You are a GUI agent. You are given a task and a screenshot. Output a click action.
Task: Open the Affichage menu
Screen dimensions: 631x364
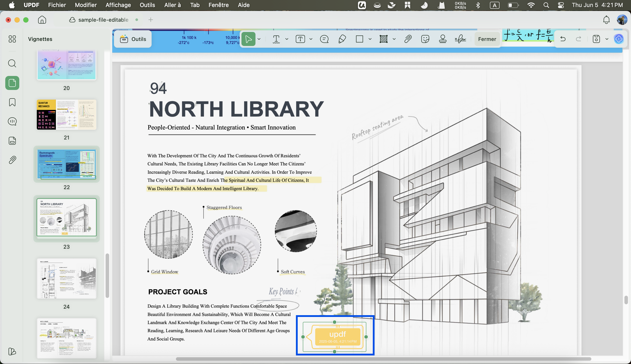coord(118,5)
